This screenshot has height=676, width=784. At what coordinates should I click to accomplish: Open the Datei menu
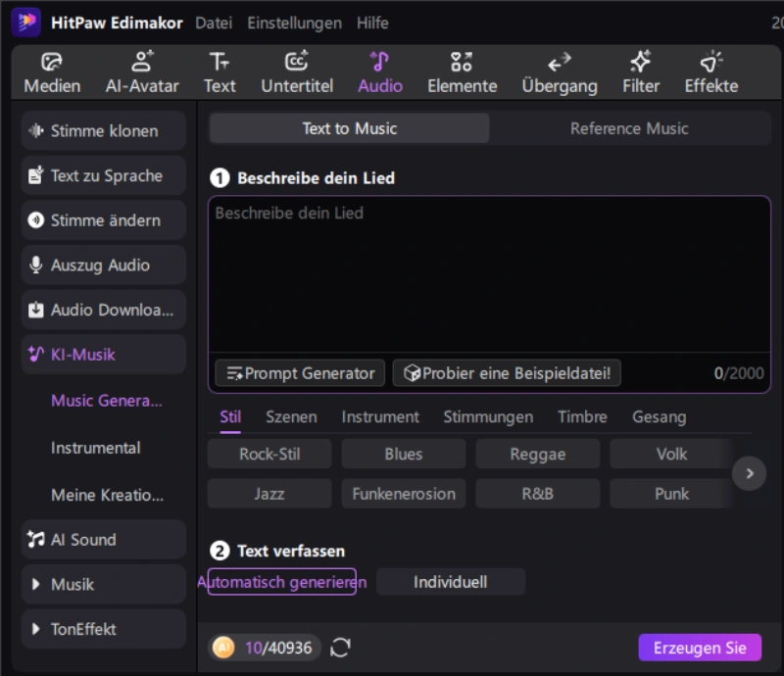tap(214, 23)
